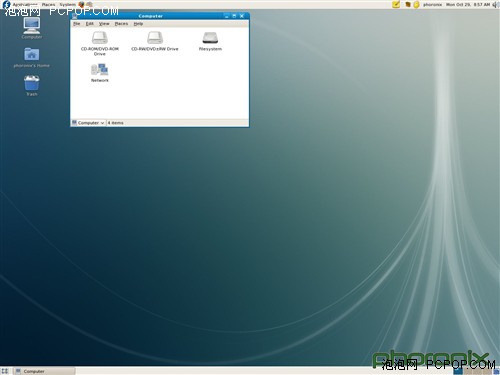Click the Show Desktop button in bottom panel
Viewport: 500px width, 375px height.
(x=5, y=371)
